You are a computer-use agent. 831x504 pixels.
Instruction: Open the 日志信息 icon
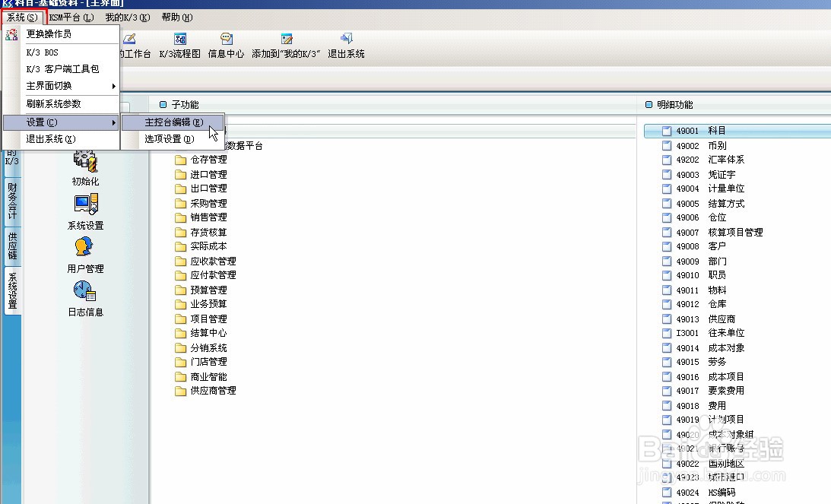tap(84, 296)
